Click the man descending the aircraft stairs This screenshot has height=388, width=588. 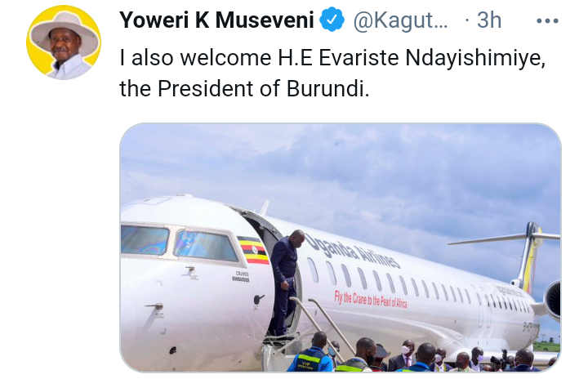click(x=285, y=282)
